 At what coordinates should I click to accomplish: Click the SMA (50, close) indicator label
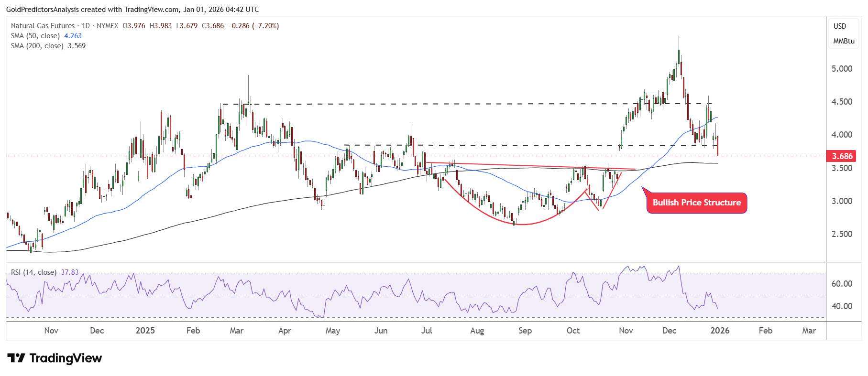(x=35, y=36)
